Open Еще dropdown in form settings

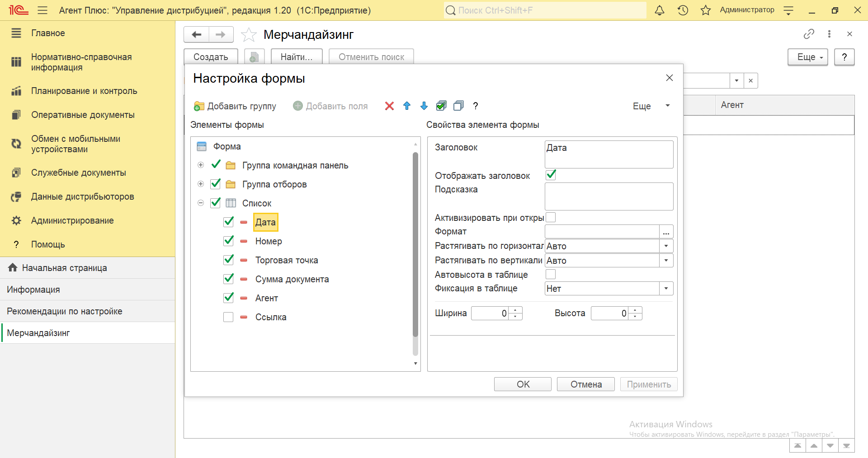coord(651,106)
